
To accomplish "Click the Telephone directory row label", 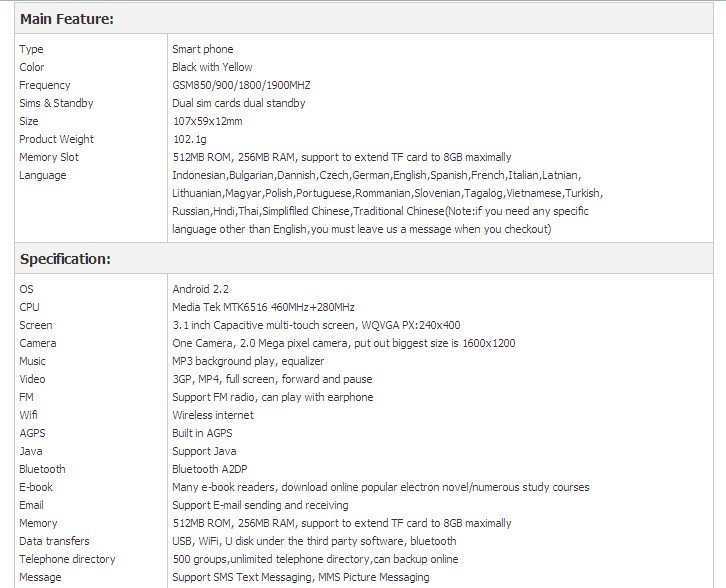I will 67,559.
